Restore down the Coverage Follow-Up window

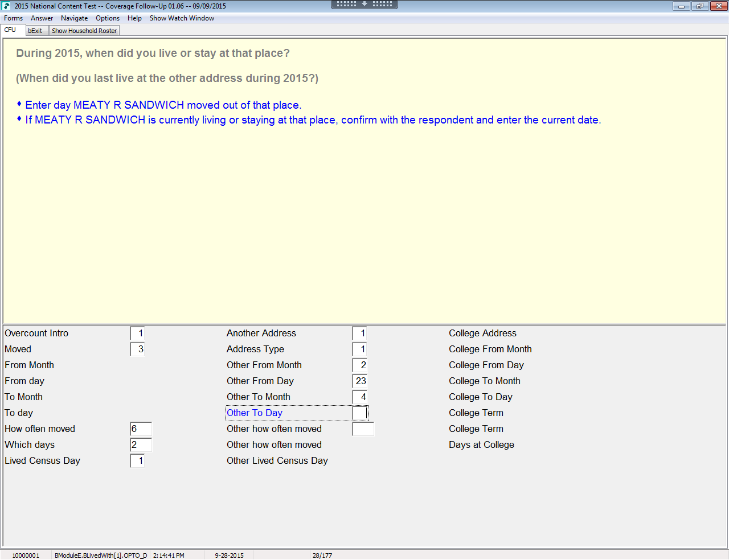[699, 6]
